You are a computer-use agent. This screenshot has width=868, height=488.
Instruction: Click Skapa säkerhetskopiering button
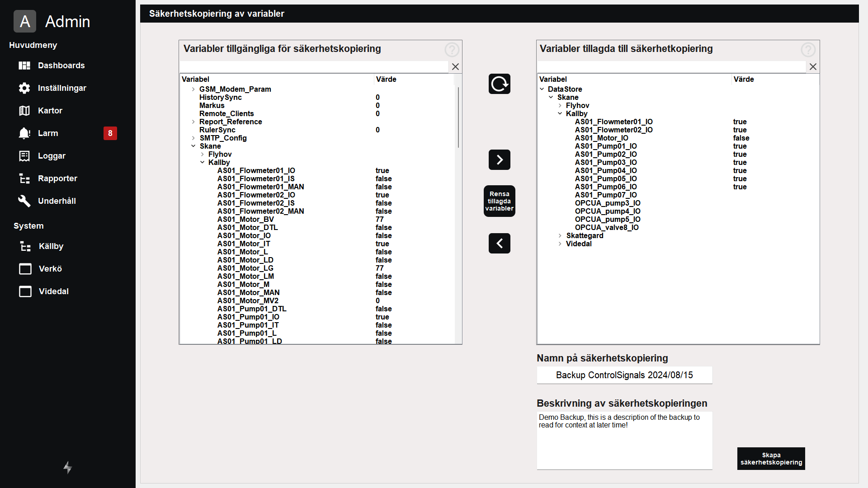[x=771, y=459]
